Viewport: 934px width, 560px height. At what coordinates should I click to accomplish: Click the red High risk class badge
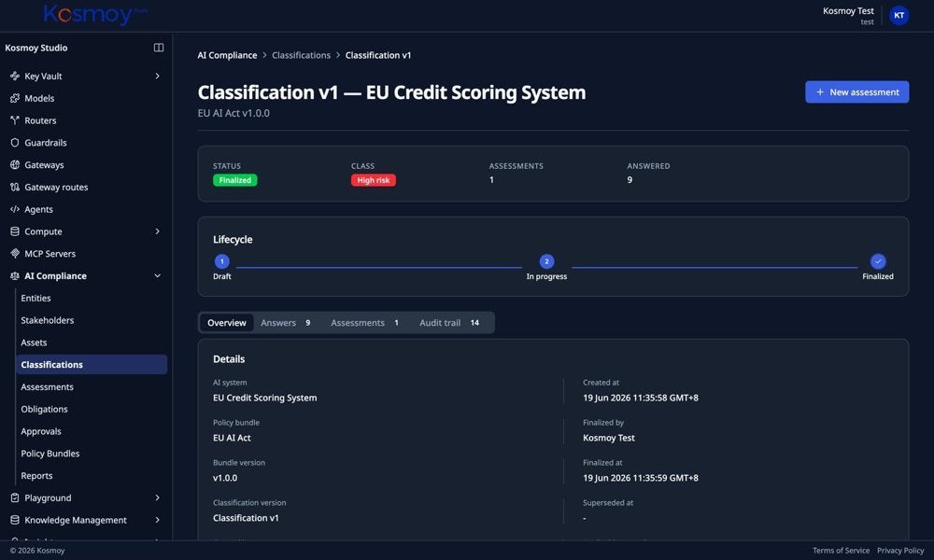(x=373, y=180)
